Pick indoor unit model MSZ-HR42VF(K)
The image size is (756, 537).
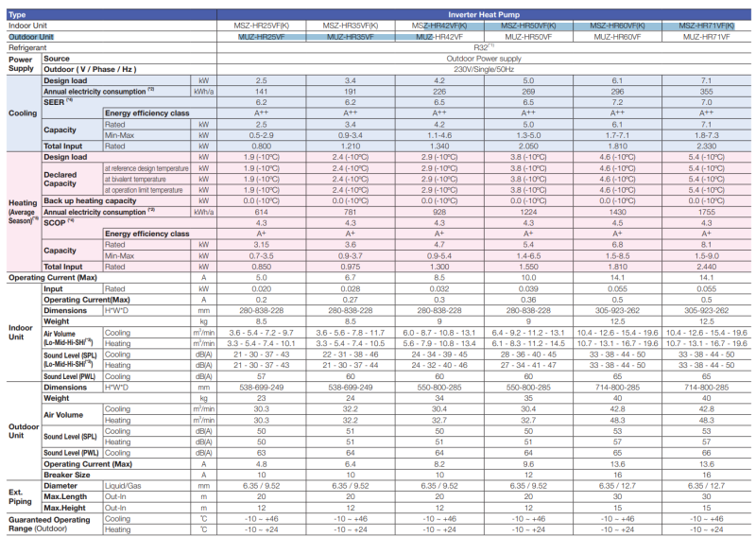click(x=439, y=26)
